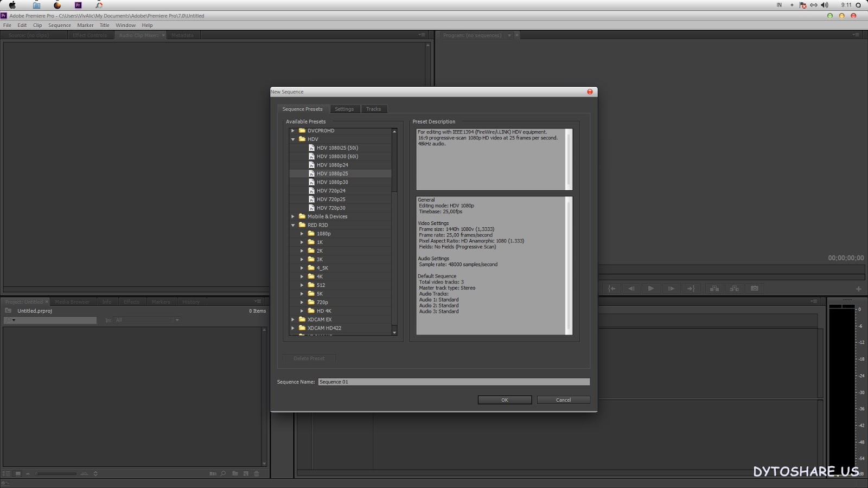868x488 pixels.
Task: Click the New Bin folder icon in Project panel
Action: tap(235, 473)
